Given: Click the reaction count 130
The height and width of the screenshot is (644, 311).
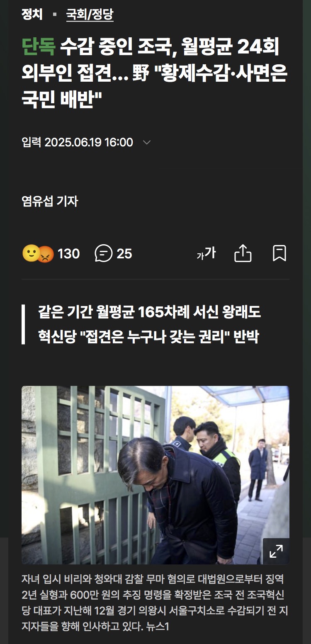Looking at the screenshot, I should pos(68,253).
